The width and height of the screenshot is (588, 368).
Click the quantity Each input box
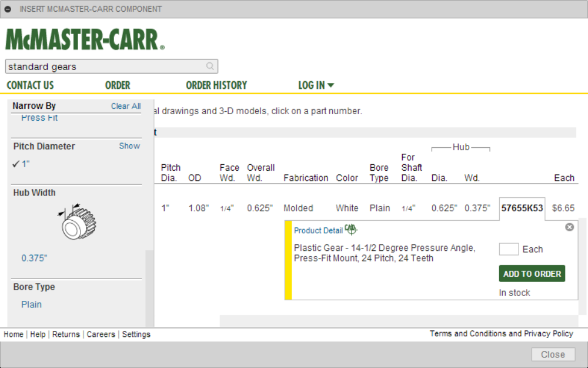509,249
